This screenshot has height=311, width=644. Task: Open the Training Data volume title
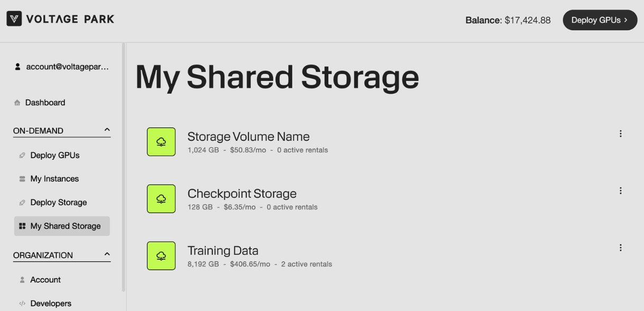click(223, 250)
